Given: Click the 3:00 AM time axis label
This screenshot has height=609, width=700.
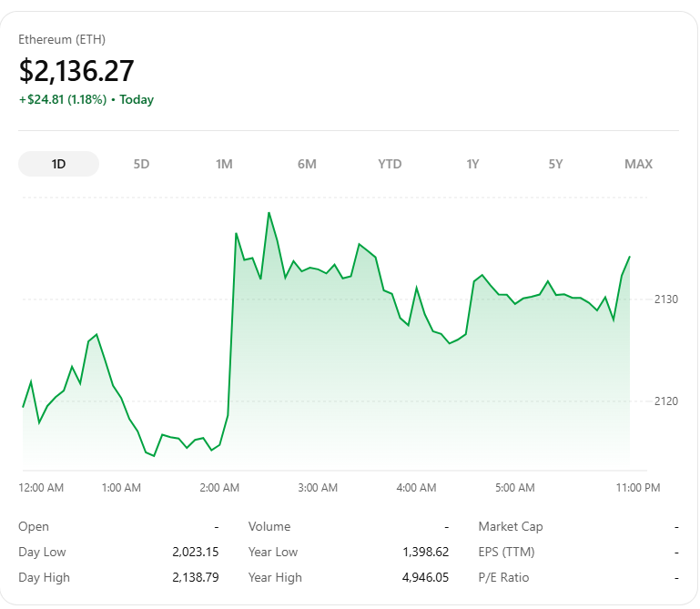Looking at the screenshot, I should pos(318,488).
